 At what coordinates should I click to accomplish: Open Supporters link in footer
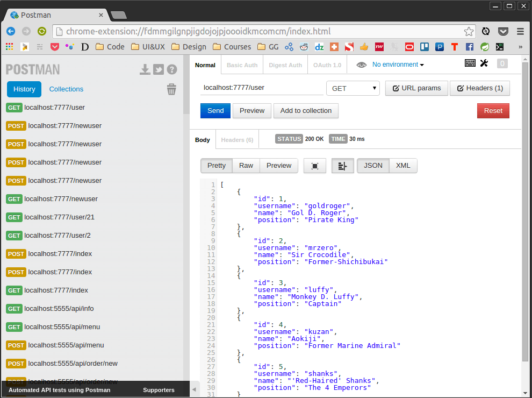(x=159, y=390)
